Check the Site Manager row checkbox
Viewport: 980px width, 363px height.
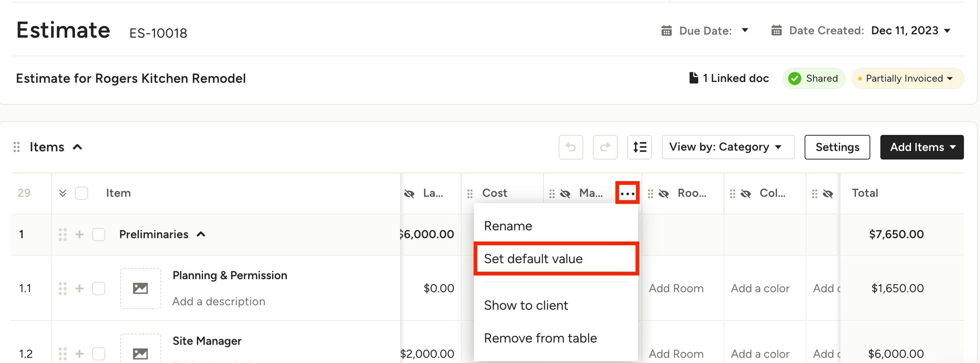(x=99, y=354)
